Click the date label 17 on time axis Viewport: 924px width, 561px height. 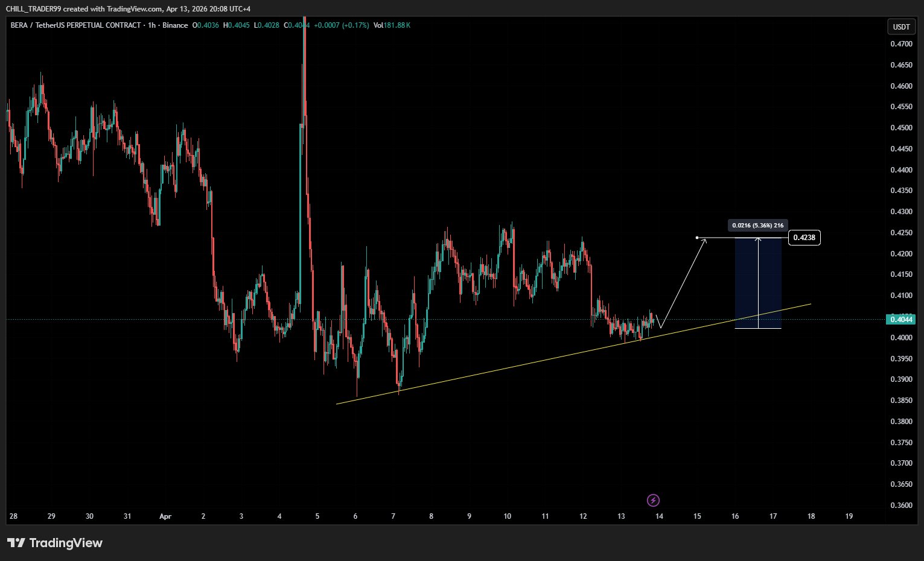[x=773, y=516]
